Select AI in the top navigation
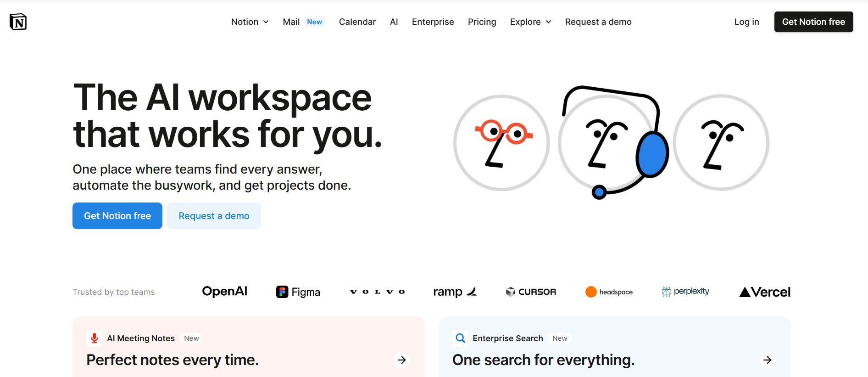The height and width of the screenshot is (377, 868). [x=394, y=22]
